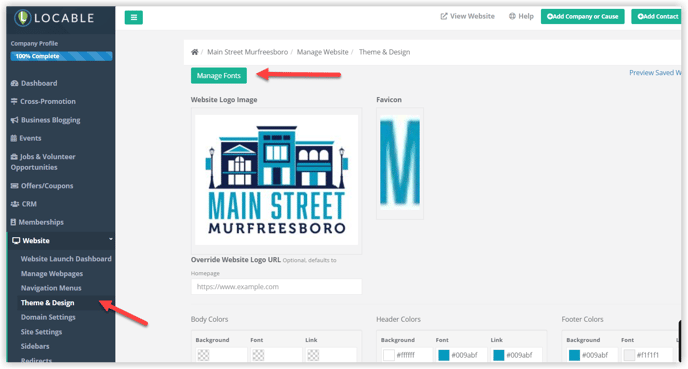Click the Manage Fonts button
Screen dimensions: 688x369
[219, 75]
